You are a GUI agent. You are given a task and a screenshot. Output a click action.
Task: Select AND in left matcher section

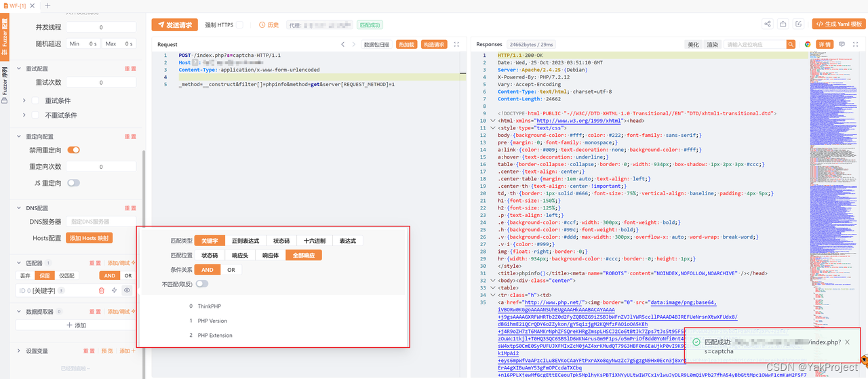pos(108,276)
